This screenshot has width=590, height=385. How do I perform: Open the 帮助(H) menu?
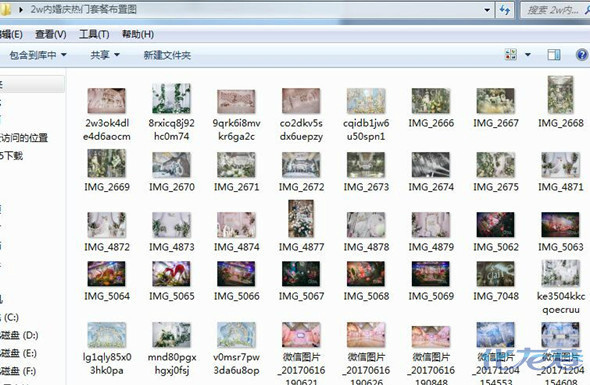click(x=138, y=35)
